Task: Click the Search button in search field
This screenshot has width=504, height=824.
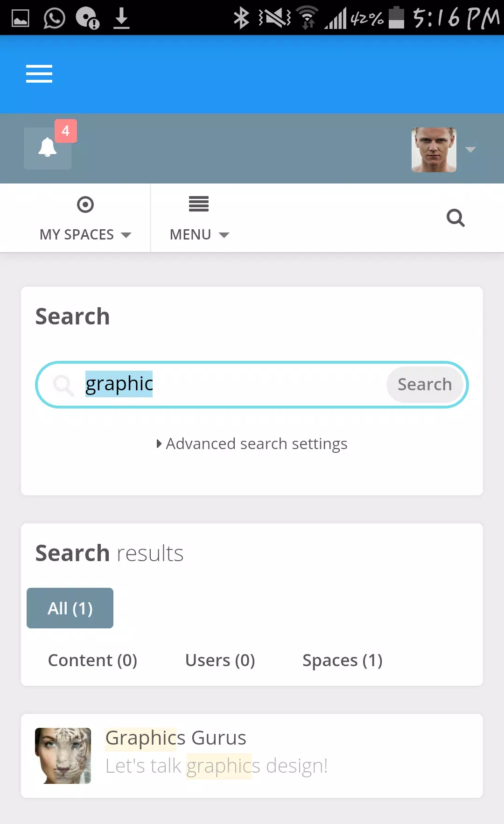Action: [x=425, y=384]
